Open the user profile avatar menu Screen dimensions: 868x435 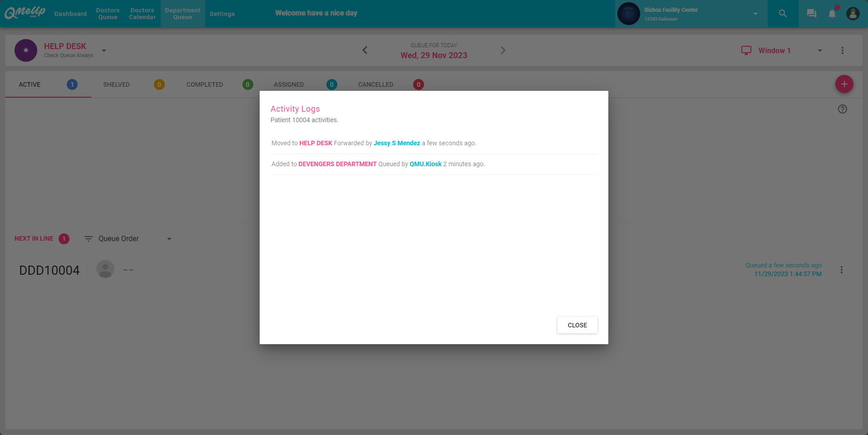coord(853,13)
